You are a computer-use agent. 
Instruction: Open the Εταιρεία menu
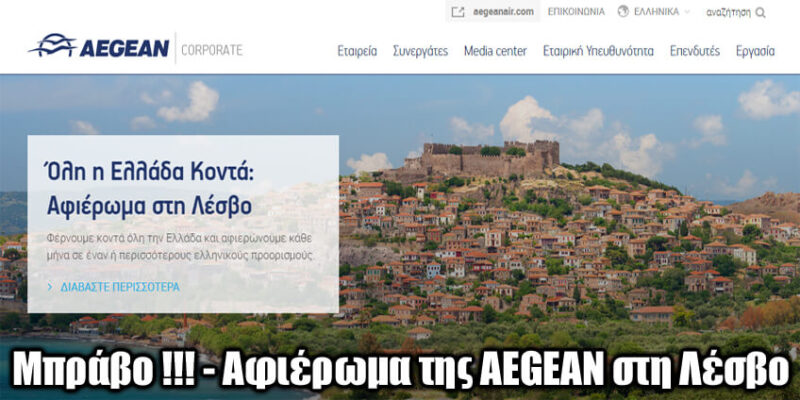[357, 51]
